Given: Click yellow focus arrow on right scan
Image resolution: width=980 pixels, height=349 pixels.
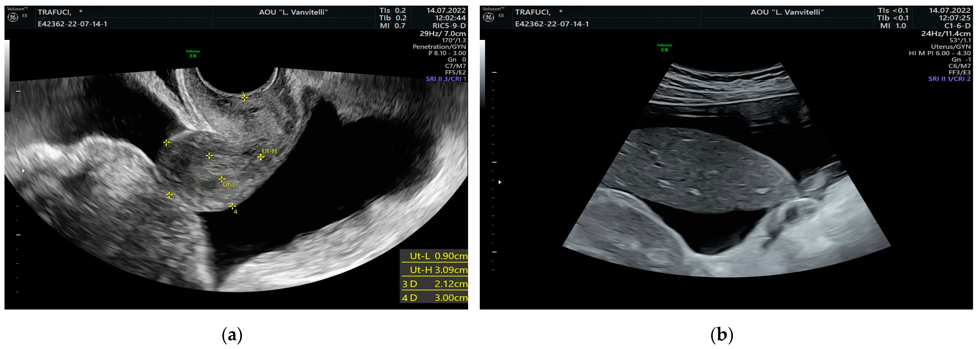Looking at the screenshot, I should coord(500,182).
